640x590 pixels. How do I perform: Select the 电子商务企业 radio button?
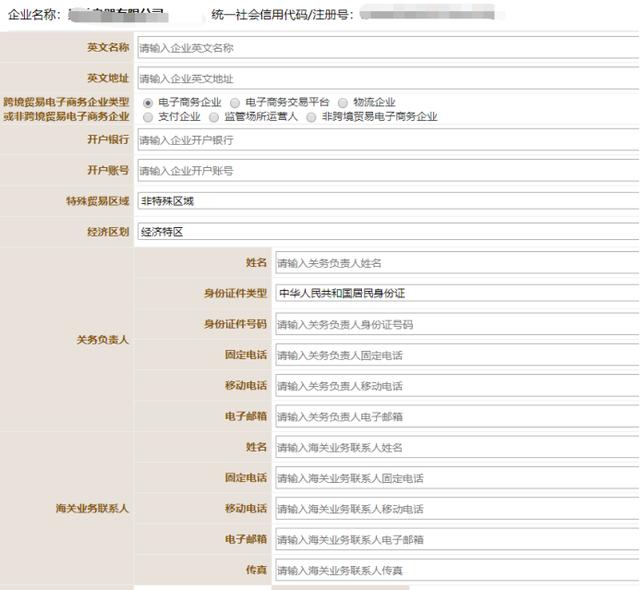[148, 103]
